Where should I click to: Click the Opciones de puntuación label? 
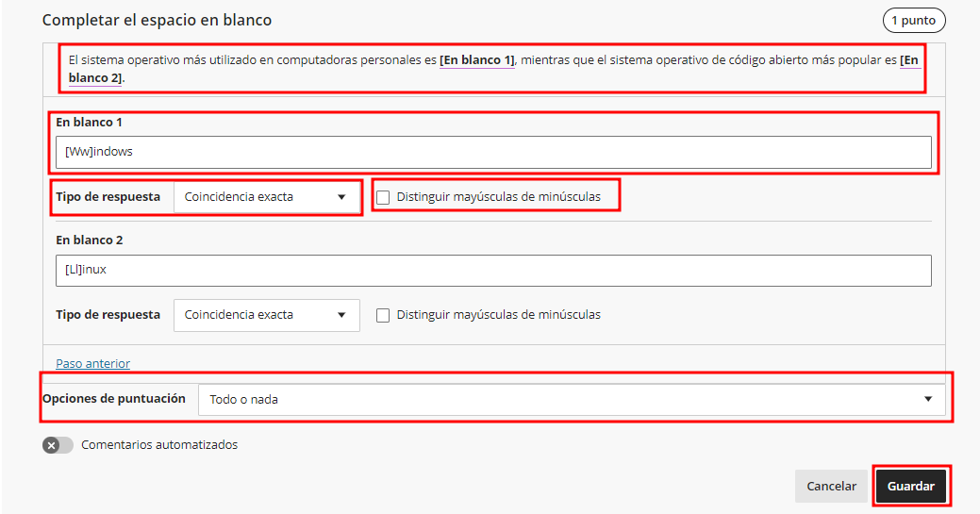pos(114,399)
